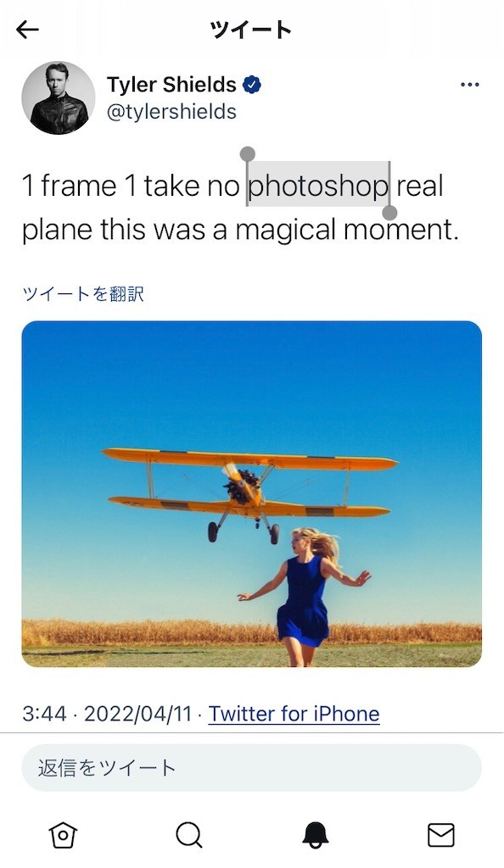Image resolution: width=504 pixels, height=868 pixels.
Task: Tap the highlighted word photoshop
Action: coord(318,186)
